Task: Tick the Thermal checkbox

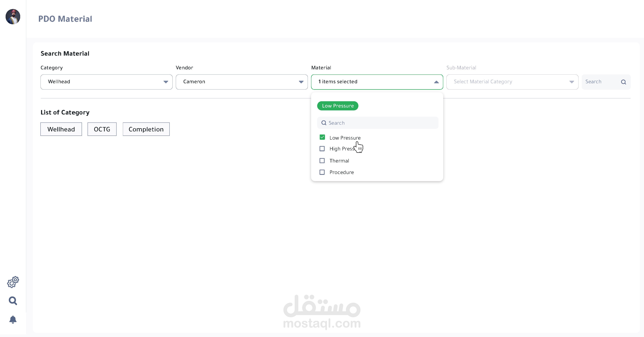Action: click(x=322, y=161)
